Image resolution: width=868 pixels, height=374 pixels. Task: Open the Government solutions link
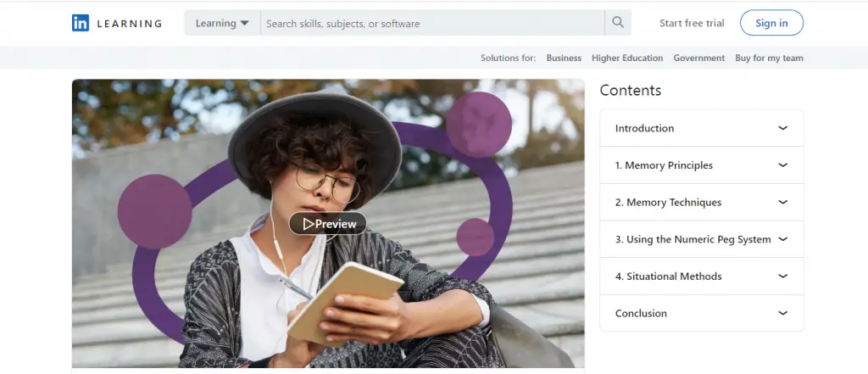point(698,58)
